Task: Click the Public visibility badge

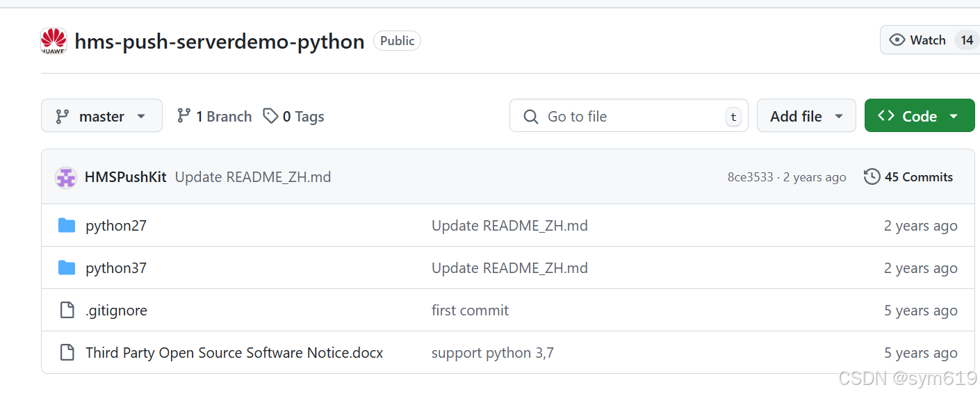Action: click(x=397, y=41)
